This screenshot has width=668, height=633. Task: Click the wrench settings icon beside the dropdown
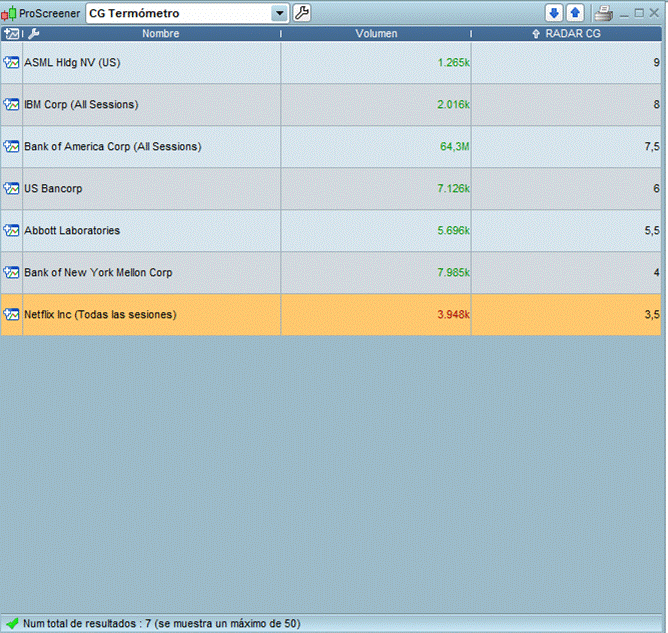(301, 13)
